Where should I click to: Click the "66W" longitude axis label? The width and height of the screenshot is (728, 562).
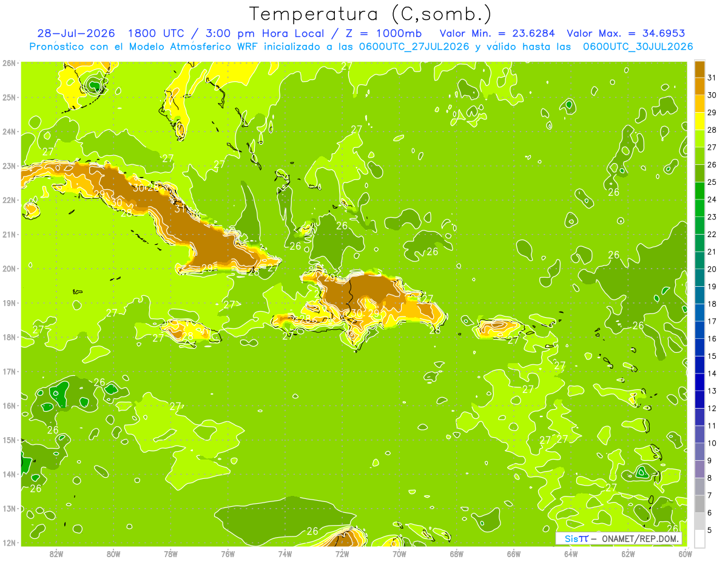pyautogui.click(x=514, y=554)
